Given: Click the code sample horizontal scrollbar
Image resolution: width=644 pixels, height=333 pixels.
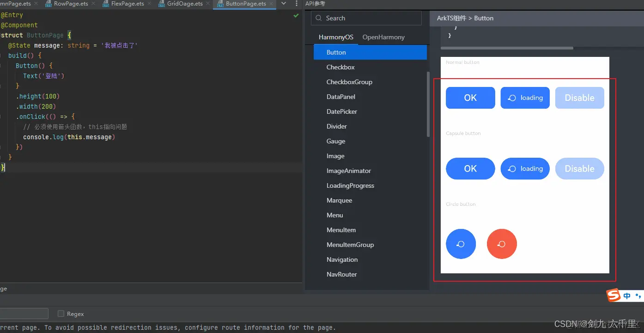Looking at the screenshot, I should 507,48.
